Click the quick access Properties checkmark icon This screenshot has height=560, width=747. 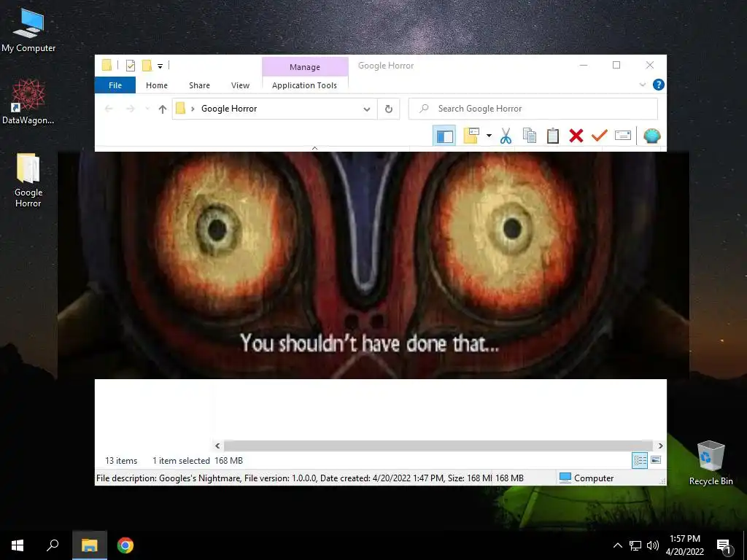point(130,65)
